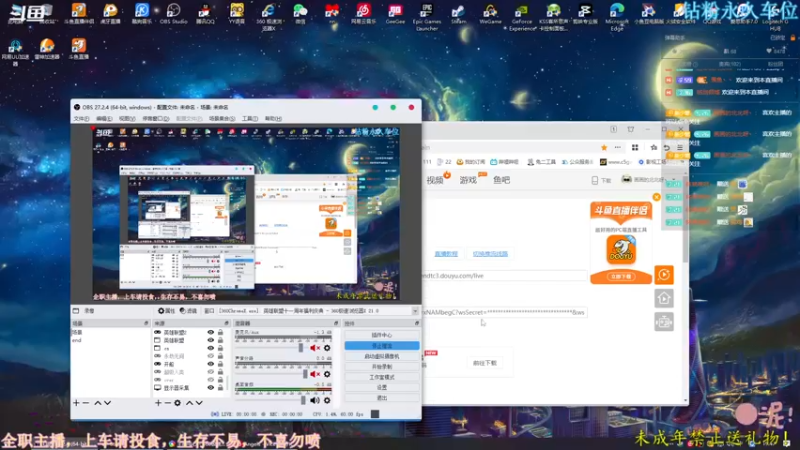
Task: Click the 开始录制 button
Action: tap(382, 366)
